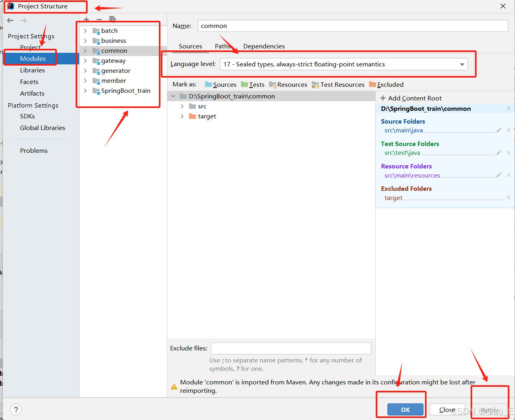Click the Exclude files field
This screenshot has height=420, width=515.
pos(291,348)
